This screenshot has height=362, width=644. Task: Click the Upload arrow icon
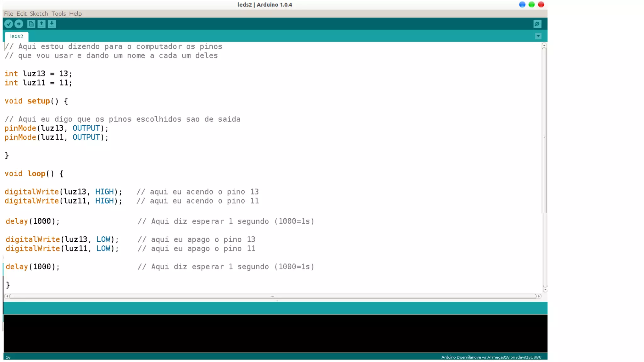(x=19, y=24)
